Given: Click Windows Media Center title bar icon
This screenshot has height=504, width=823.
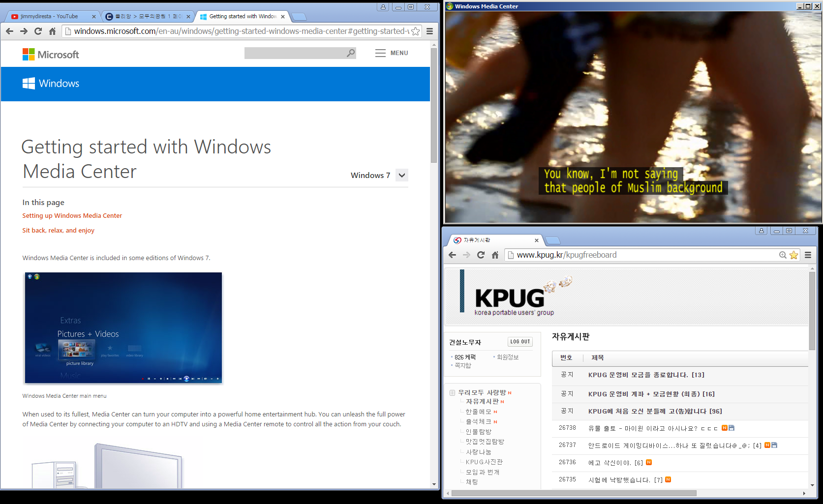Looking at the screenshot, I should tap(450, 6).
